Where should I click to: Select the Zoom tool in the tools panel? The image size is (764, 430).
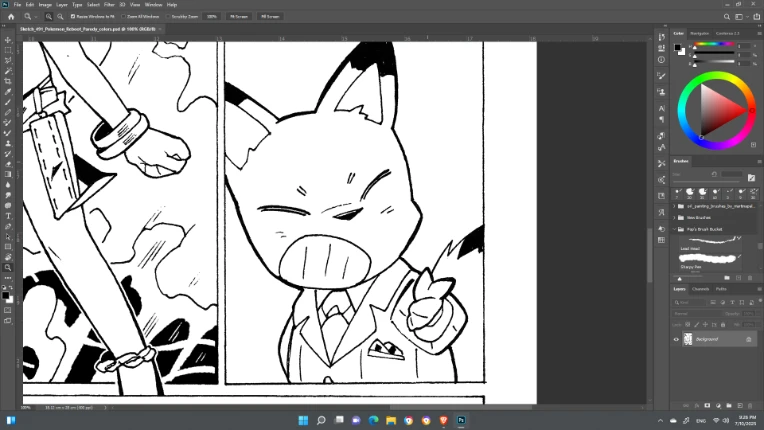click(8, 267)
